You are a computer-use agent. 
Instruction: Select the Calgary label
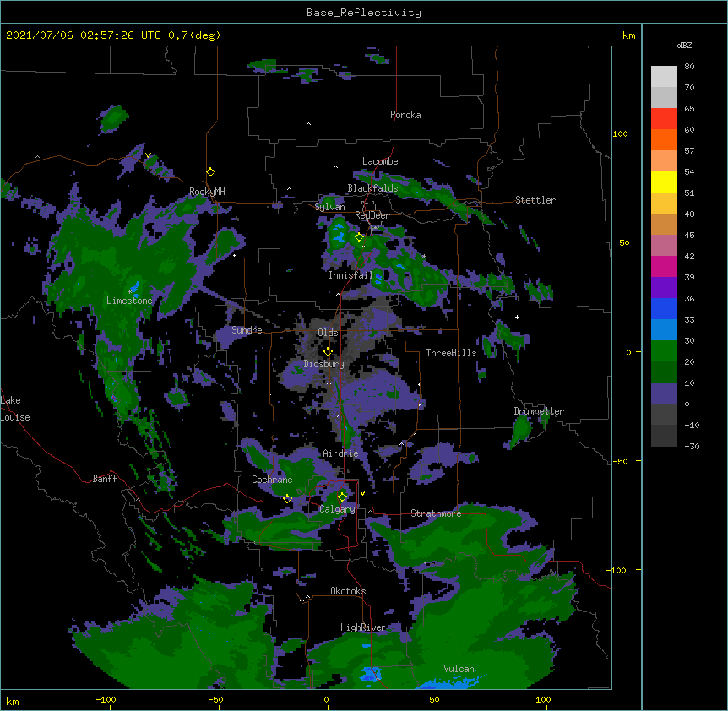[337, 509]
